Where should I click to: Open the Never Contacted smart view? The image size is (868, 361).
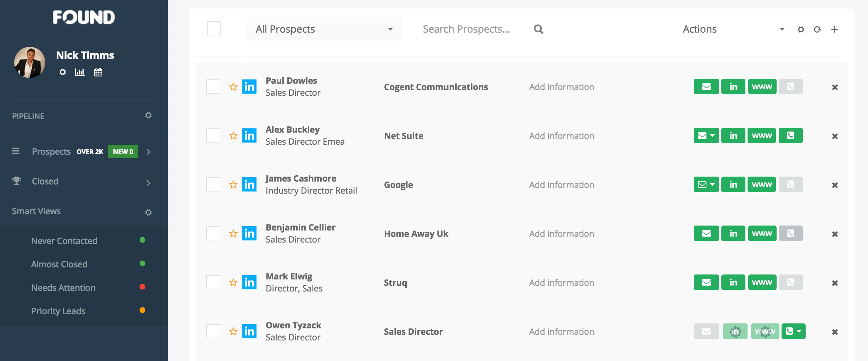click(x=64, y=241)
